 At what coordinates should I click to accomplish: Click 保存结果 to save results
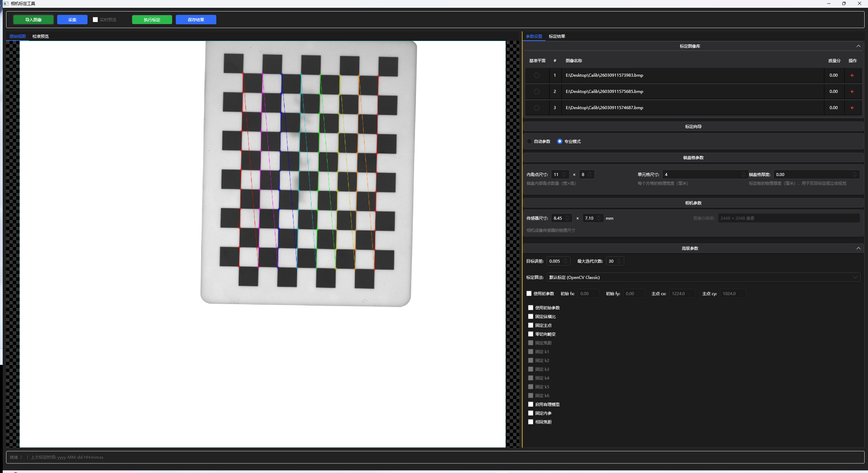click(x=196, y=20)
